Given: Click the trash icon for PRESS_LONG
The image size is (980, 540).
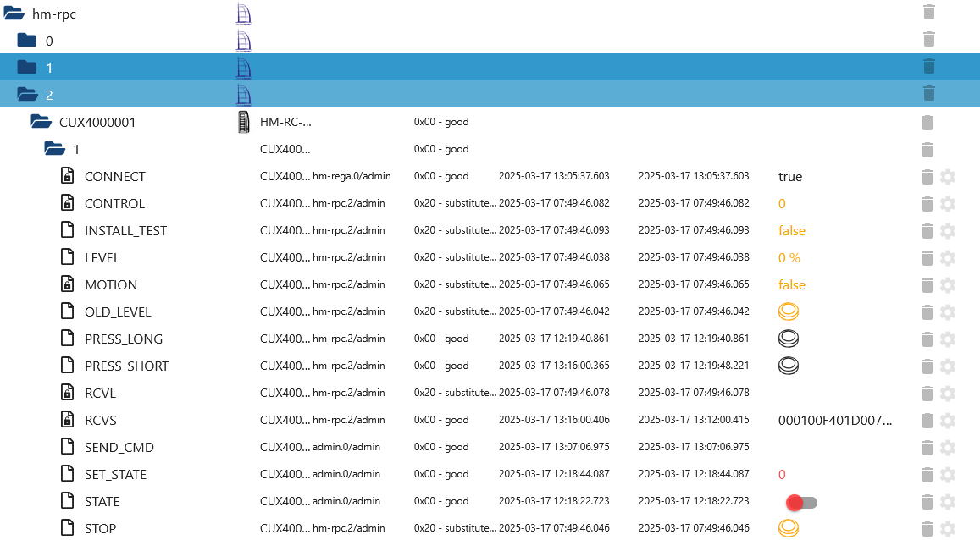Looking at the screenshot, I should pos(927,339).
